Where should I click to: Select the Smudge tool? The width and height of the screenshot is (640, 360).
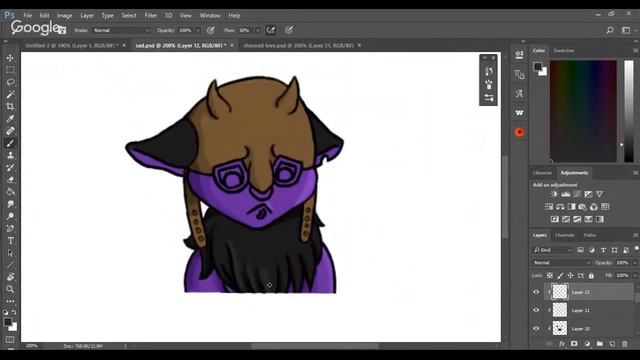click(10, 204)
